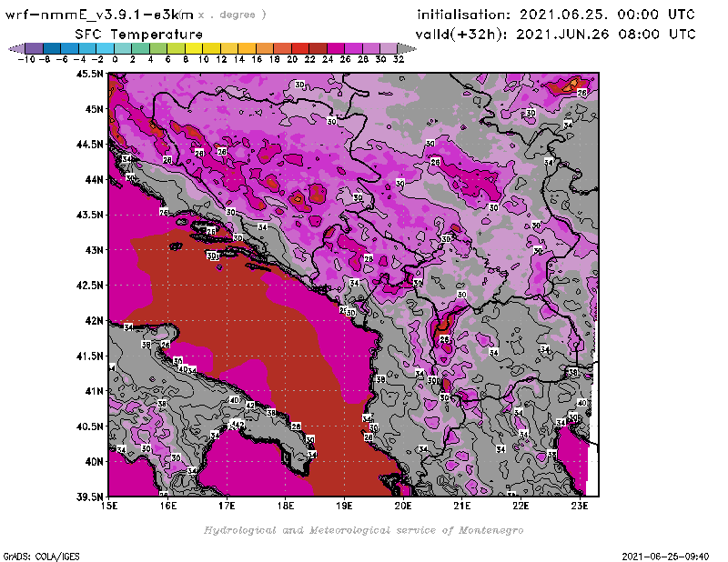The width and height of the screenshot is (728, 562).
Task: Click the 17E longitude label
Action: point(227,506)
